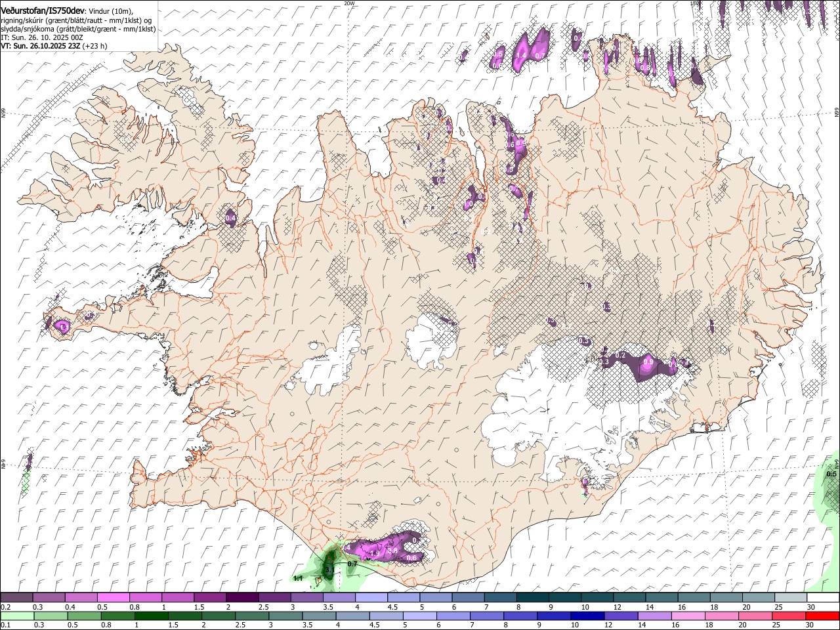Pick the top-scale 16 grey-teal swatch
The width and height of the screenshot is (840, 630).
pos(694,597)
